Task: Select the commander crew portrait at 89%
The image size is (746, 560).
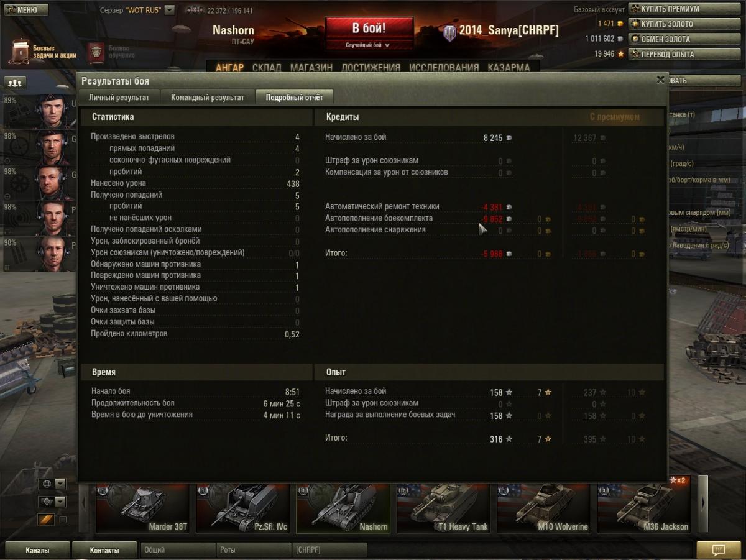Action: [52, 112]
